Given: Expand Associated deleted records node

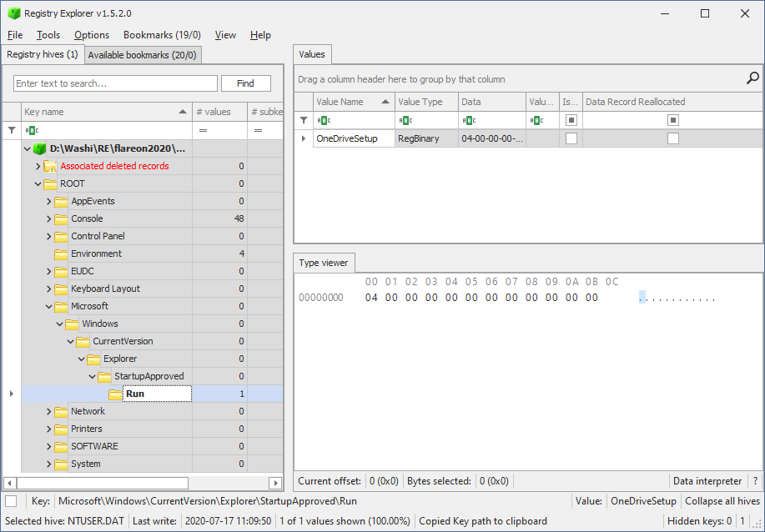Looking at the screenshot, I should tap(38, 166).
